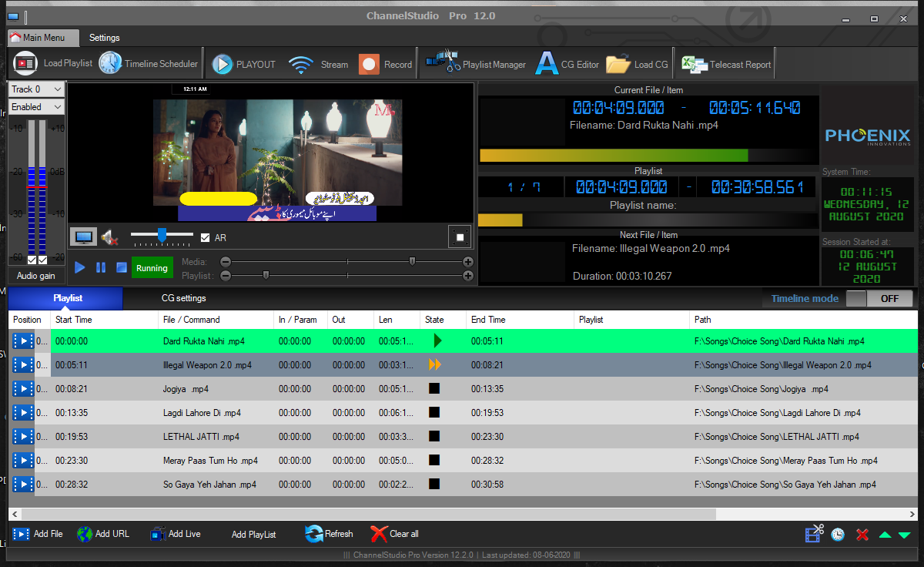The width and height of the screenshot is (924, 567).
Task: Click the preview monitor icon
Action: tap(84, 237)
